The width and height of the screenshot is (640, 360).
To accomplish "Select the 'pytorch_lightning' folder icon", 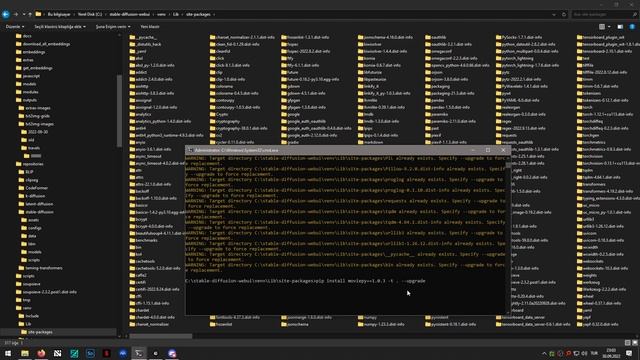I will (x=498, y=58).
